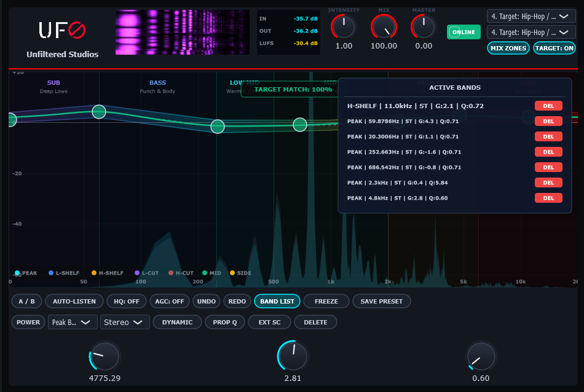Select the leftmost EQ node at 20 Hz
This screenshot has width=584, height=392.
12,120
